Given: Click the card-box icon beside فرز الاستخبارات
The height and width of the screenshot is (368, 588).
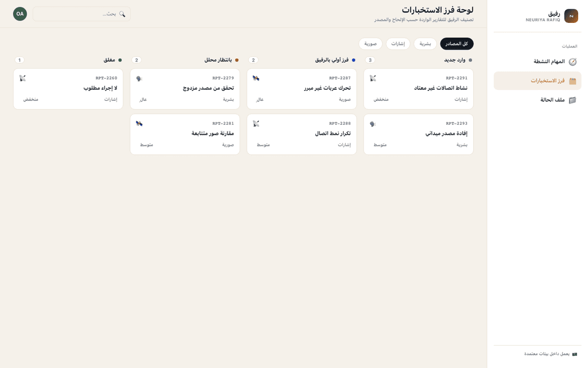Looking at the screenshot, I should click(573, 81).
